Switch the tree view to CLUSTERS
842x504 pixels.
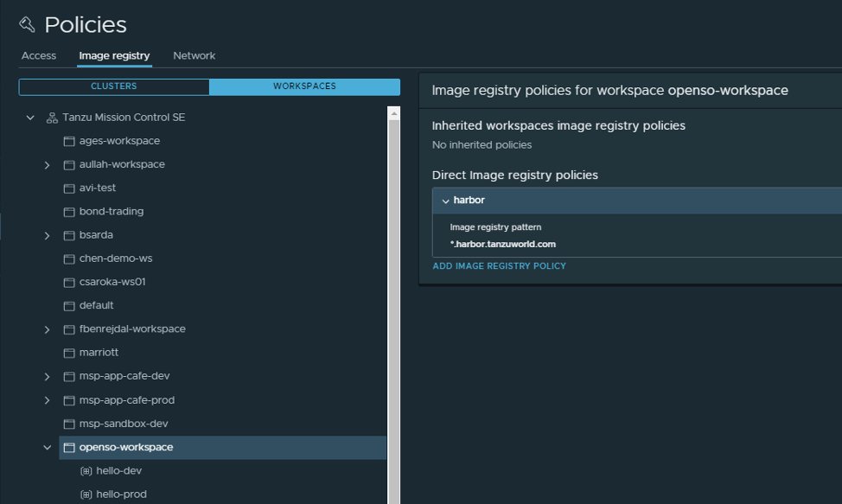(x=114, y=86)
